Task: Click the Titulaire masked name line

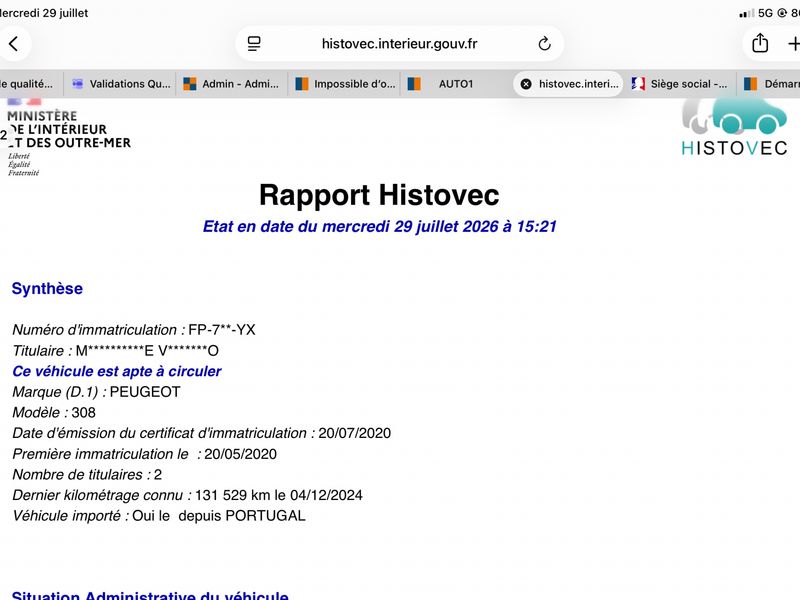Action: (x=115, y=351)
